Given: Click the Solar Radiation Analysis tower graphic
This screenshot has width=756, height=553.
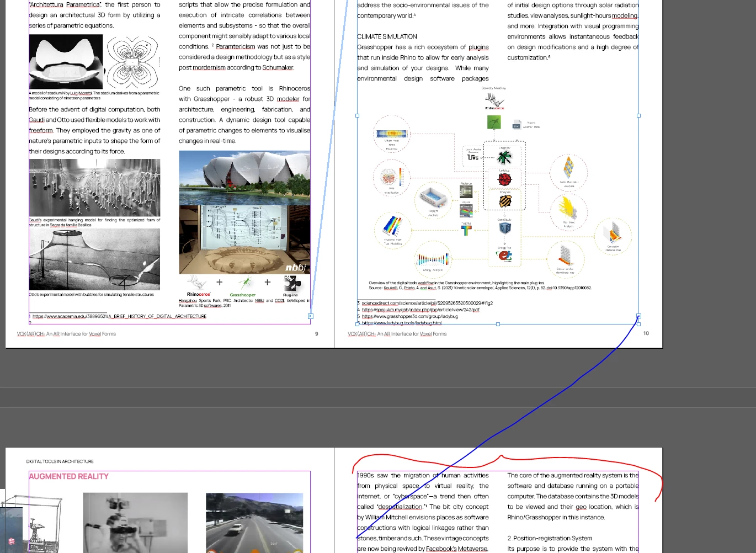Looking at the screenshot, I should click(x=568, y=167).
